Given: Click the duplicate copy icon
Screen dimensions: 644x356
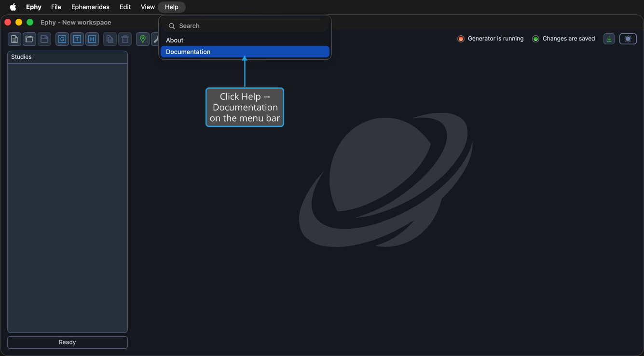Looking at the screenshot, I should 110,39.
